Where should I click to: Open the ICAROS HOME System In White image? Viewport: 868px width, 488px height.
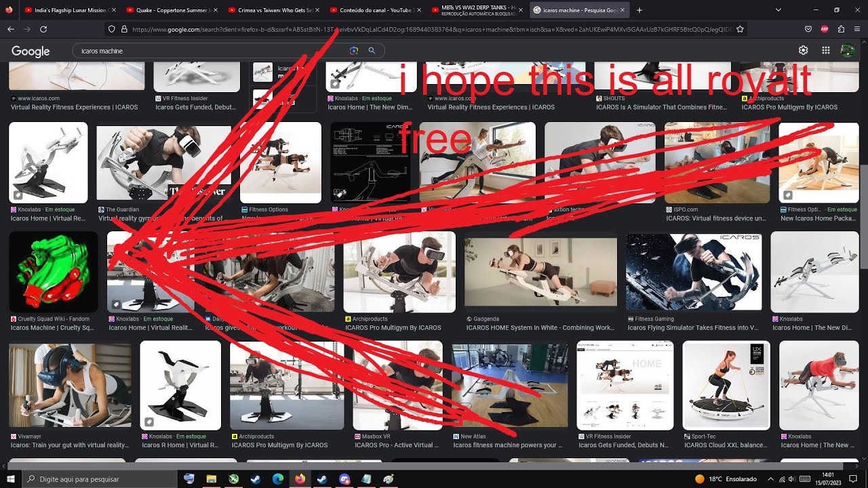540,272
